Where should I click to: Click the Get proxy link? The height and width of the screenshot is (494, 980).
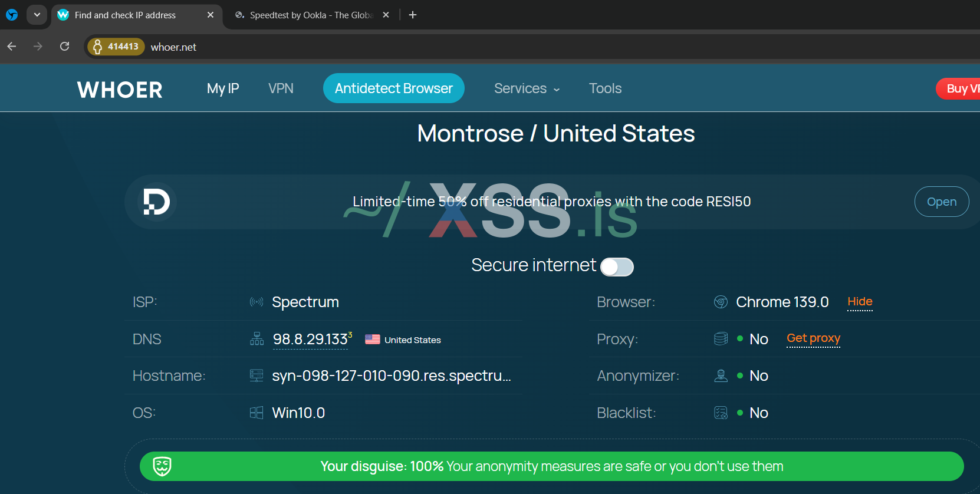point(813,338)
